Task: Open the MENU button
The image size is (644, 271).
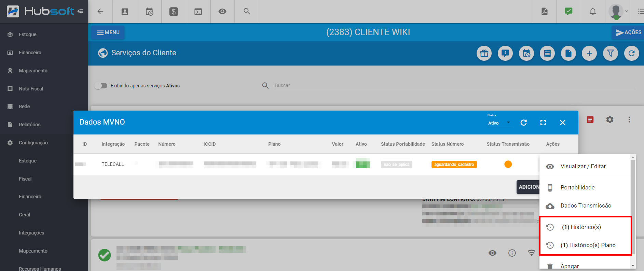Action: (x=108, y=32)
